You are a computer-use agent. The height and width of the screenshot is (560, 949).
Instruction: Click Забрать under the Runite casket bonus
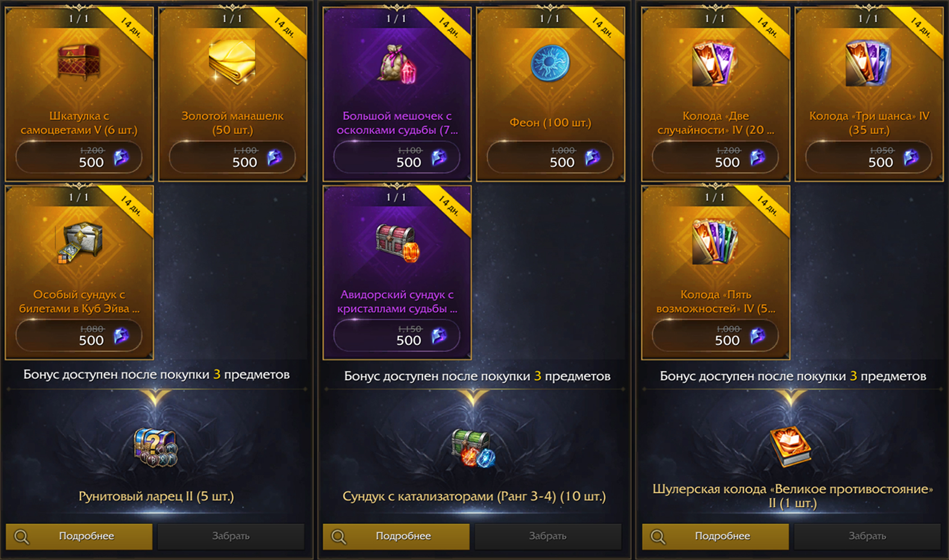point(231,536)
